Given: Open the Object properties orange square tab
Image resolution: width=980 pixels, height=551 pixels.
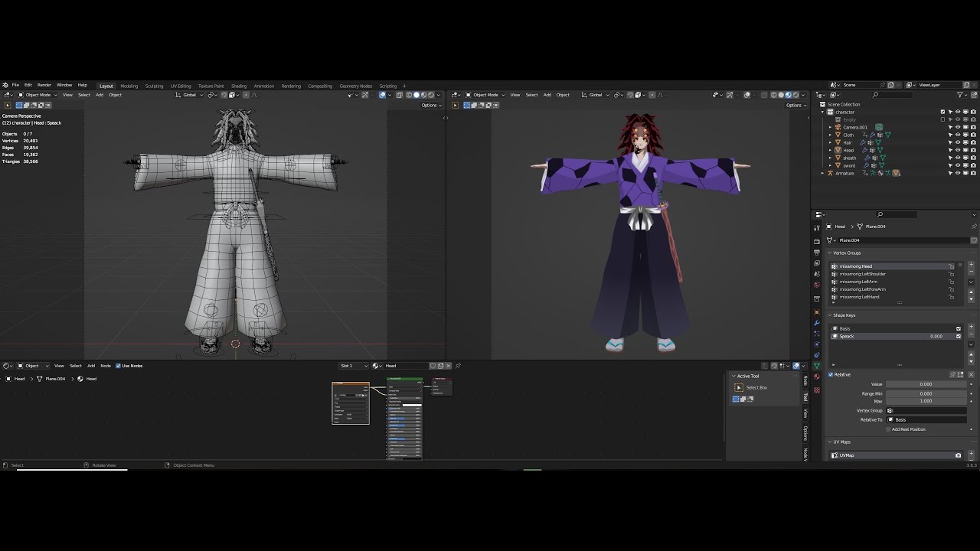Looking at the screenshot, I should 817,312.
